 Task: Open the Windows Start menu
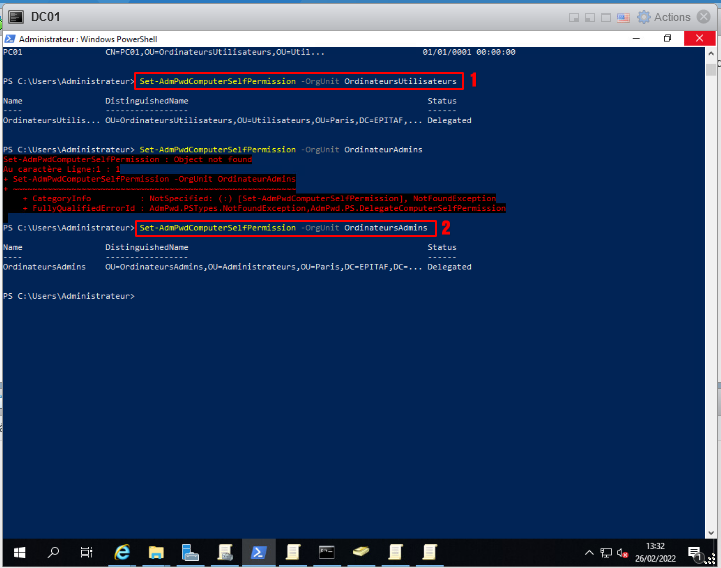(x=17, y=552)
